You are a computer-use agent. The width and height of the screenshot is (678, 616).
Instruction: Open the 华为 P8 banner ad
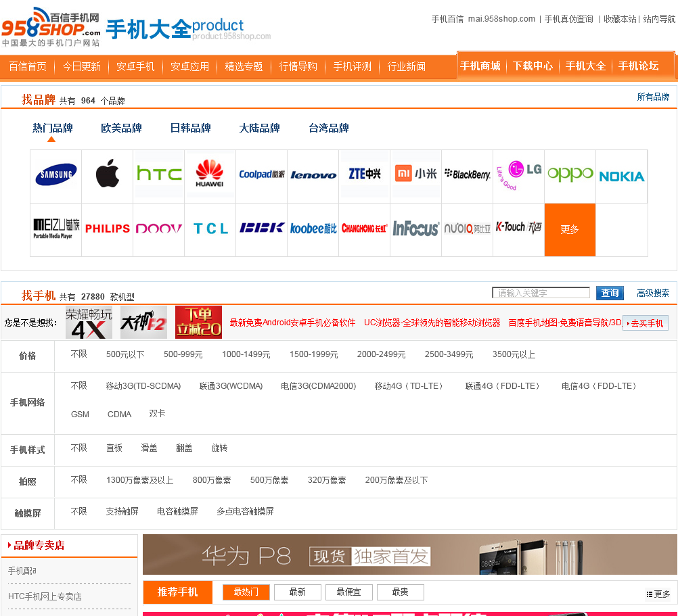click(409, 554)
